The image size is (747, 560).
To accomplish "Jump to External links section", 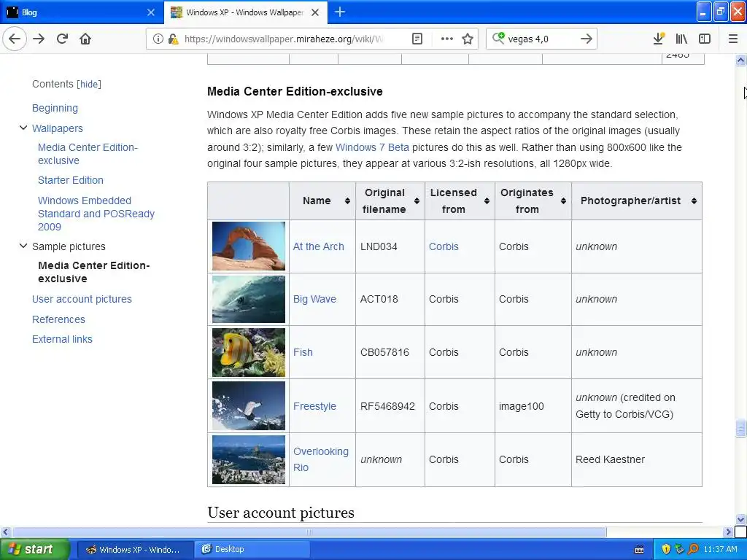I will click(x=63, y=339).
